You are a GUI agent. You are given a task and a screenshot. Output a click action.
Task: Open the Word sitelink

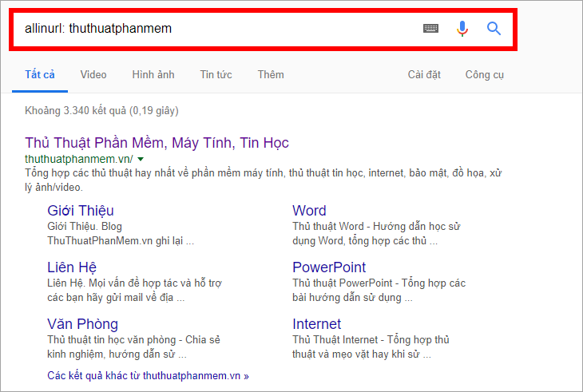309,211
